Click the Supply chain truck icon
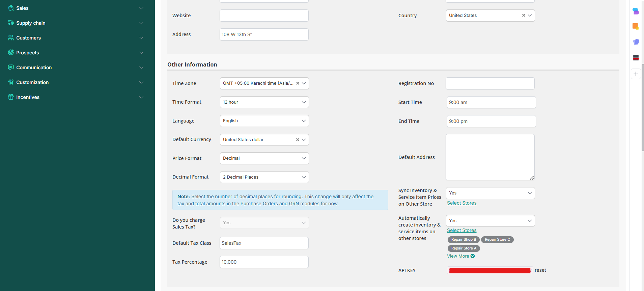 point(11,23)
